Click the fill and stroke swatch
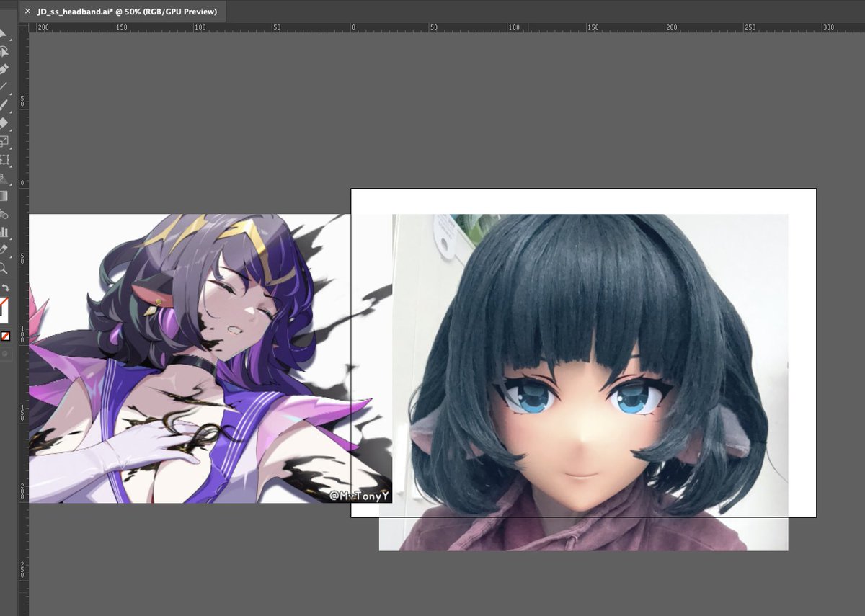Screen dimensions: 865x616 click(x=4, y=308)
